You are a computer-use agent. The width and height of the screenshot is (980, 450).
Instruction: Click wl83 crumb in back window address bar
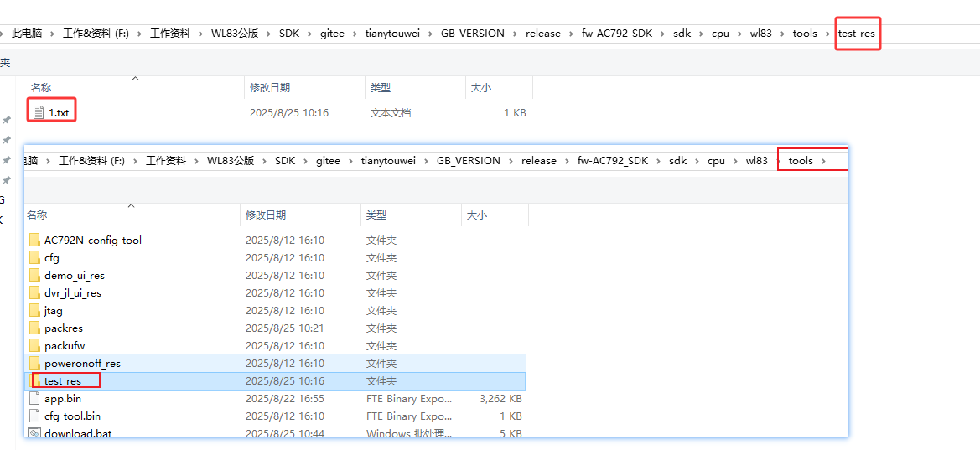pyautogui.click(x=760, y=34)
